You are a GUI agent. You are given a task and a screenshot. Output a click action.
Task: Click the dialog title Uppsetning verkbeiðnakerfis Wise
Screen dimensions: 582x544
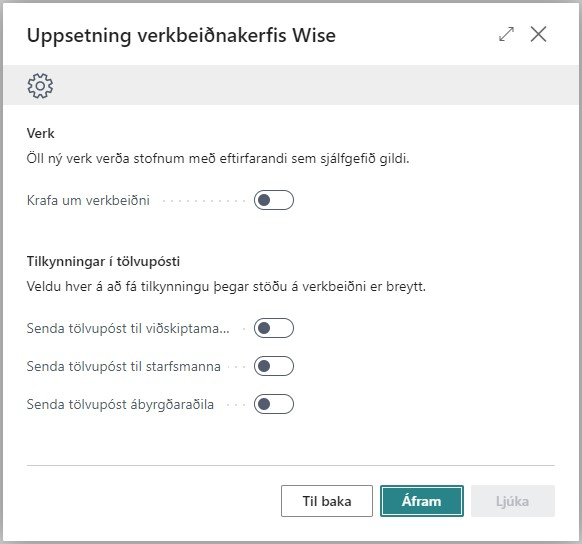tap(181, 36)
